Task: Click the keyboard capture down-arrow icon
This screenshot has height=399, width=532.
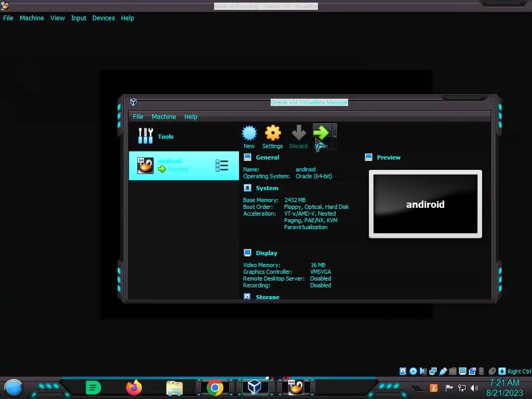Action: (502, 371)
